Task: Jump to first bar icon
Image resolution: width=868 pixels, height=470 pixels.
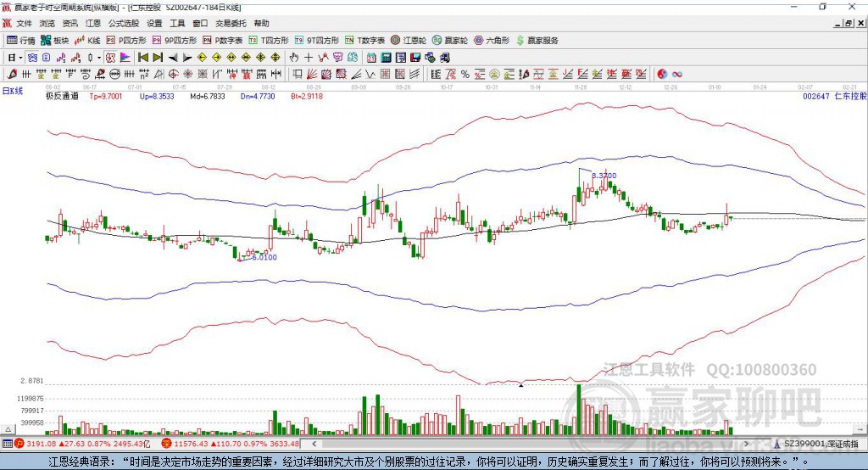Action: [x=142, y=58]
